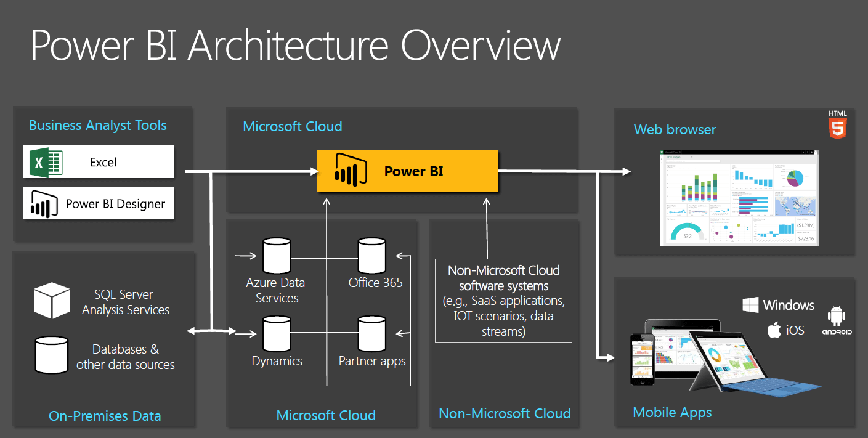
Task: Click the "Business Analyst Tools" heading
Action: (98, 125)
